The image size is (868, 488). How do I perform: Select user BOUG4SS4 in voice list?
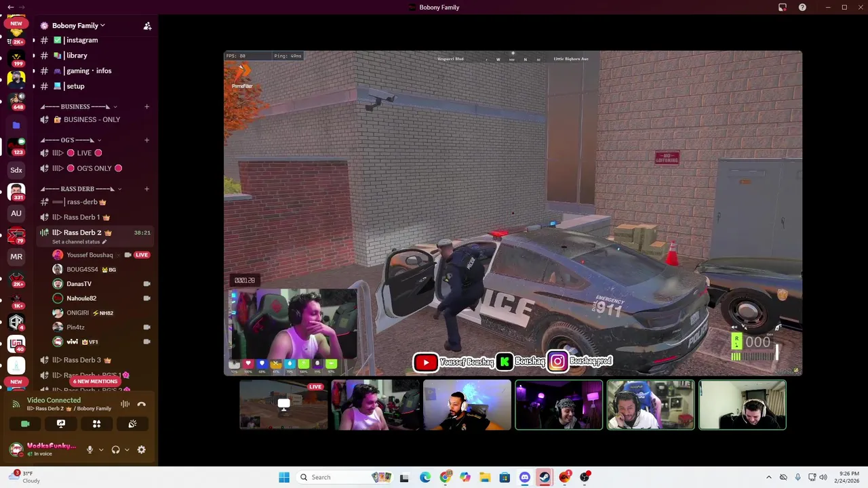click(x=82, y=269)
